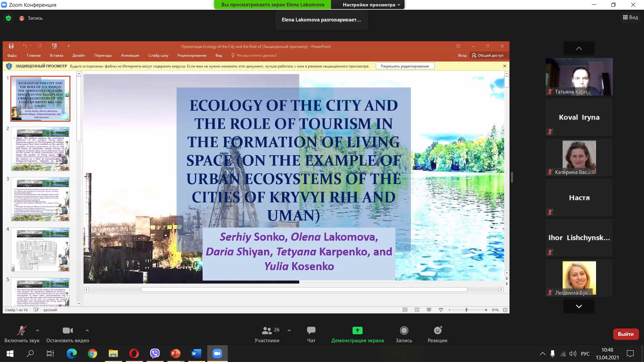Expand video options arrow beside camera

coord(87,330)
